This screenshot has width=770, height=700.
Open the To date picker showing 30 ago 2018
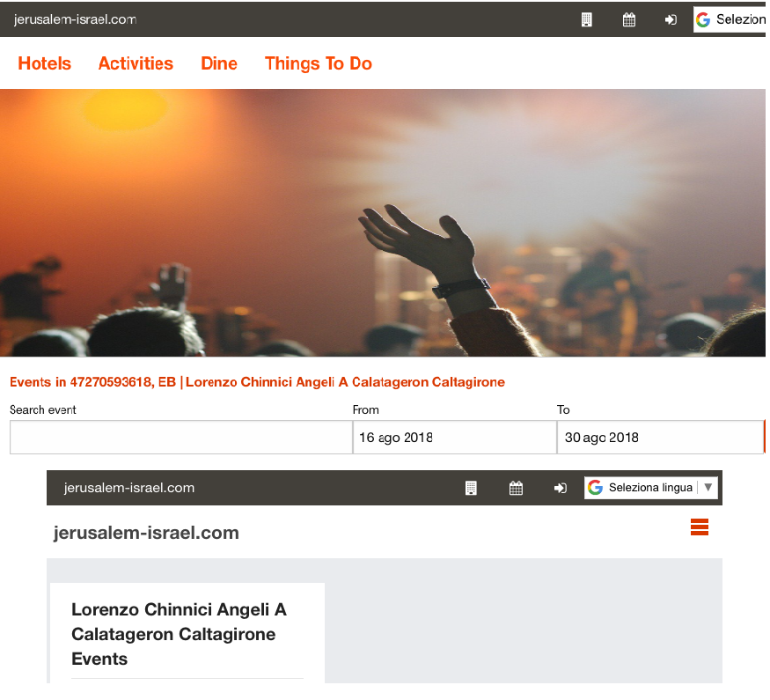661,438
